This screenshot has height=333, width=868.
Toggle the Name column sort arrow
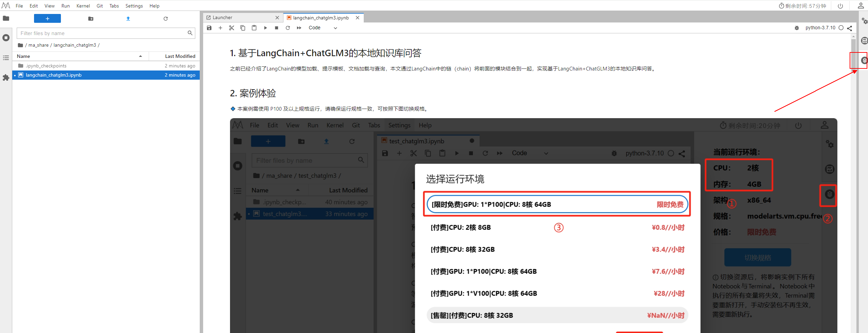141,56
